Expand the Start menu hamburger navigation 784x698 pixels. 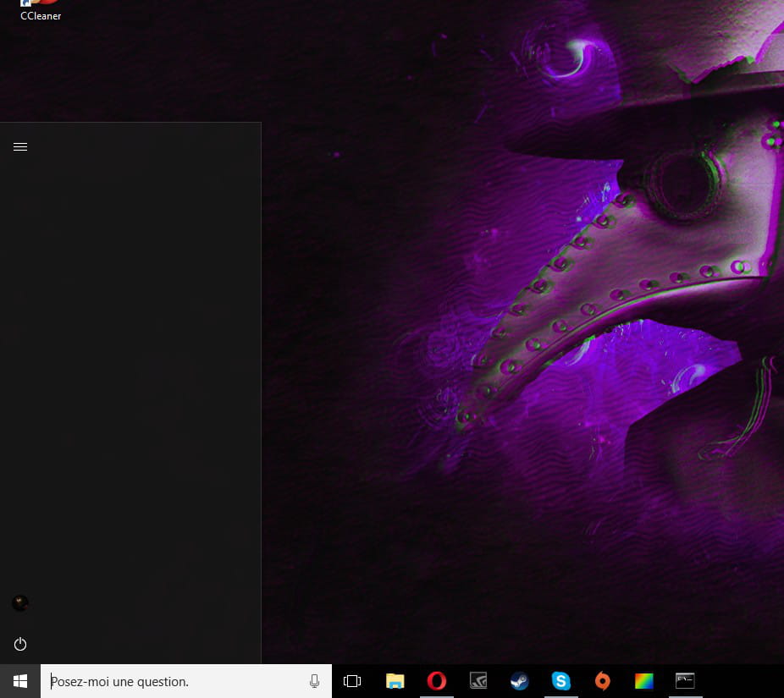tap(20, 147)
